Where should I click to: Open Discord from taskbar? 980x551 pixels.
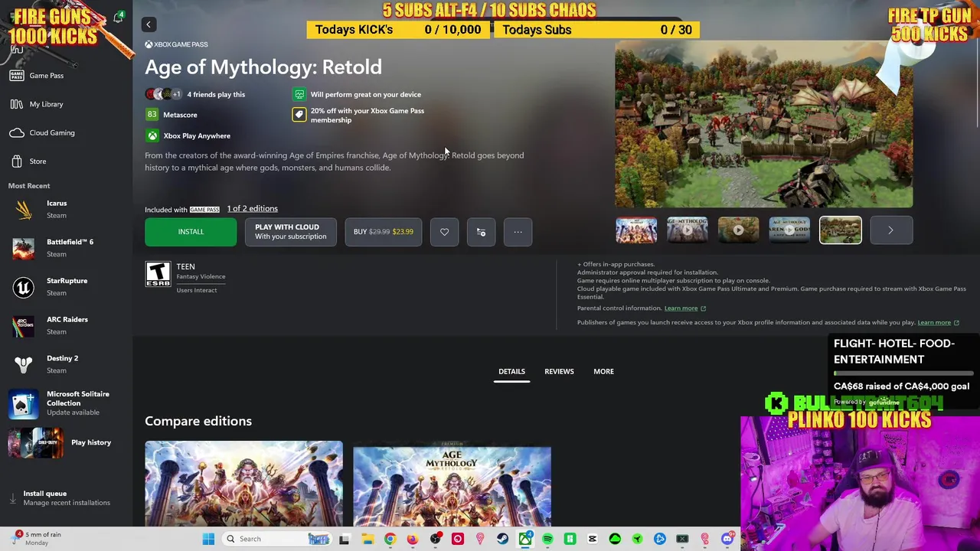click(727, 539)
